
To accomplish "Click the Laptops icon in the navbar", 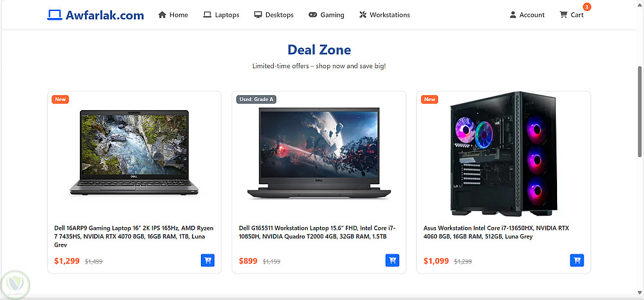I will (207, 15).
